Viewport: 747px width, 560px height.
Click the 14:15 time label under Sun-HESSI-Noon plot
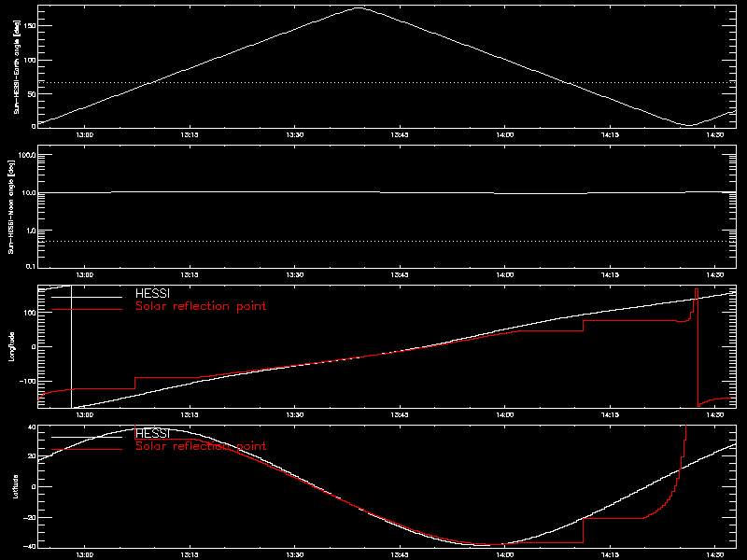(611, 275)
